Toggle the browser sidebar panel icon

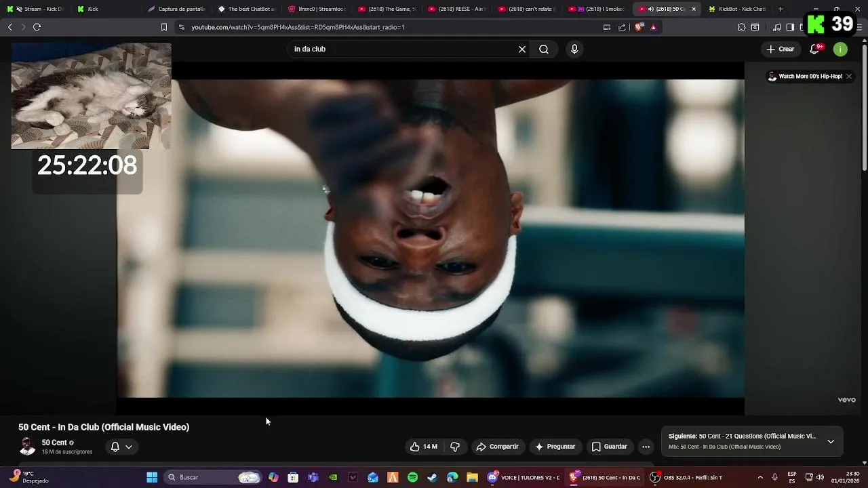[x=790, y=27]
